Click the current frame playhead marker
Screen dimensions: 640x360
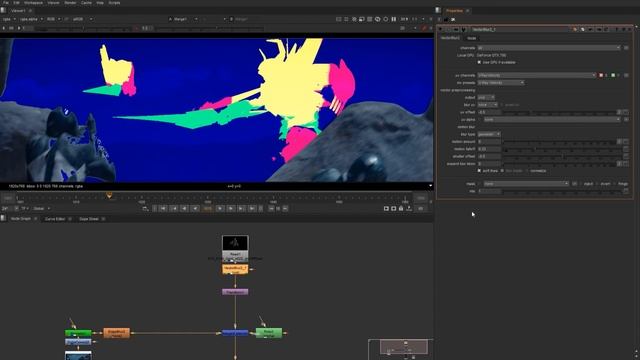pyautogui.click(x=109, y=196)
